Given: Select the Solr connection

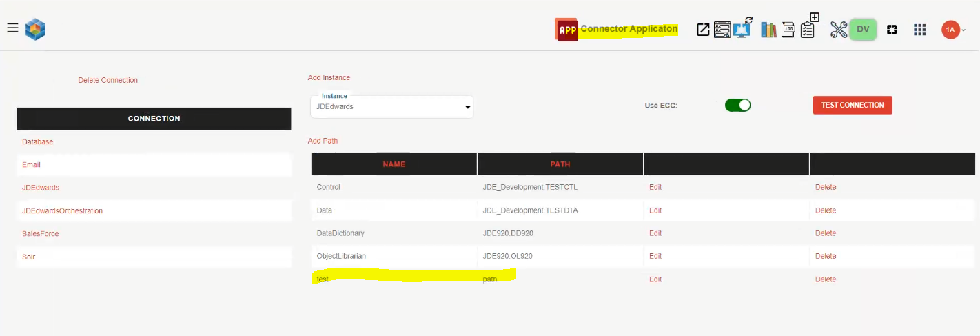Looking at the screenshot, I should (28, 257).
